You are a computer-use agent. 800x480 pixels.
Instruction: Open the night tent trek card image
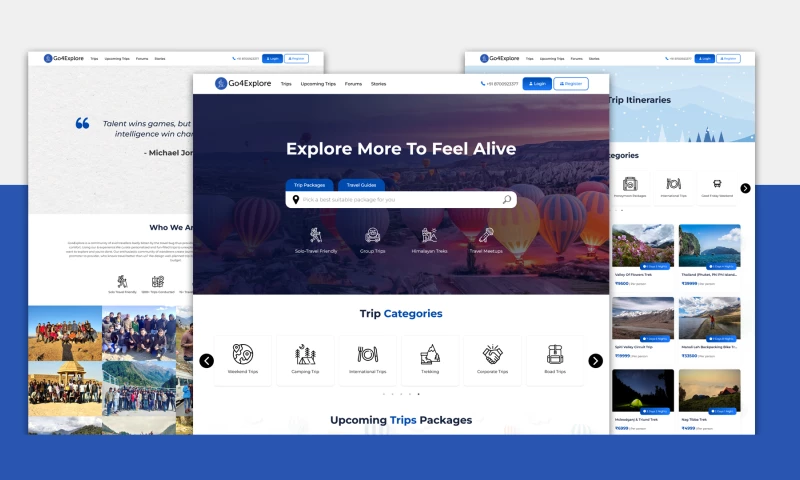(x=643, y=391)
